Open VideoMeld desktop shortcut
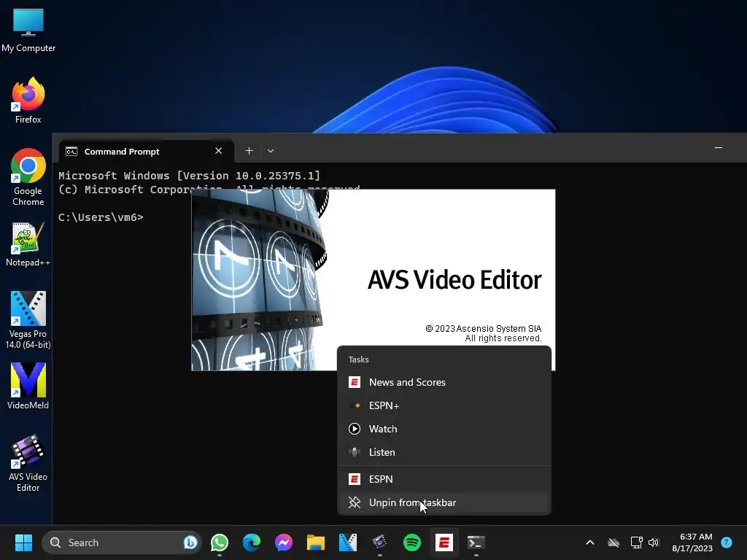This screenshot has height=560, width=747. [x=28, y=386]
